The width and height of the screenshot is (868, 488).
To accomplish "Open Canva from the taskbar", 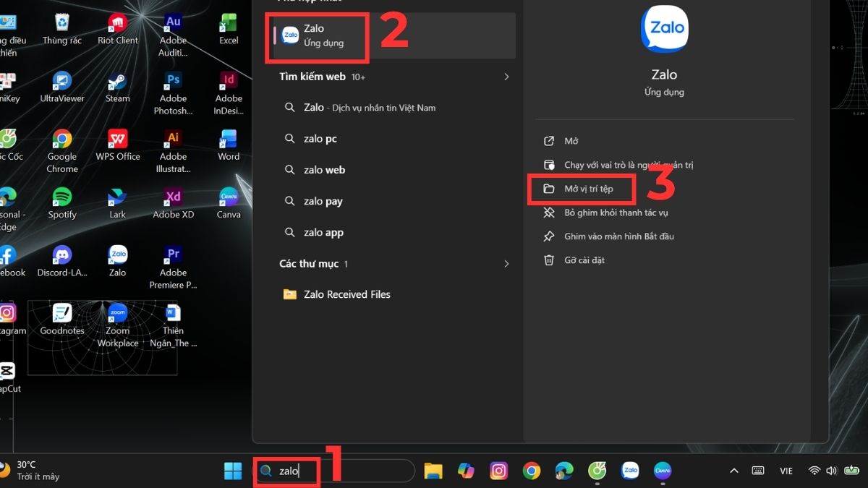I will [663, 471].
